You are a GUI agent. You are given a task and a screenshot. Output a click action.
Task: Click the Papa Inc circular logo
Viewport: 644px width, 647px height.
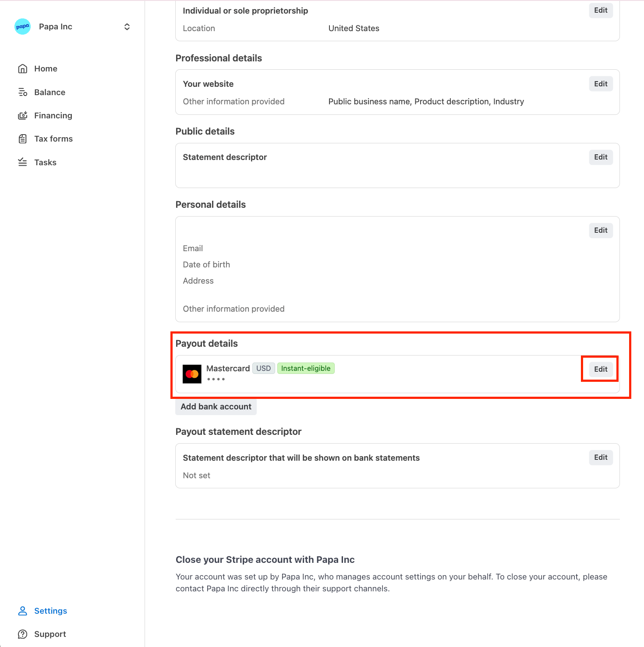(22, 26)
